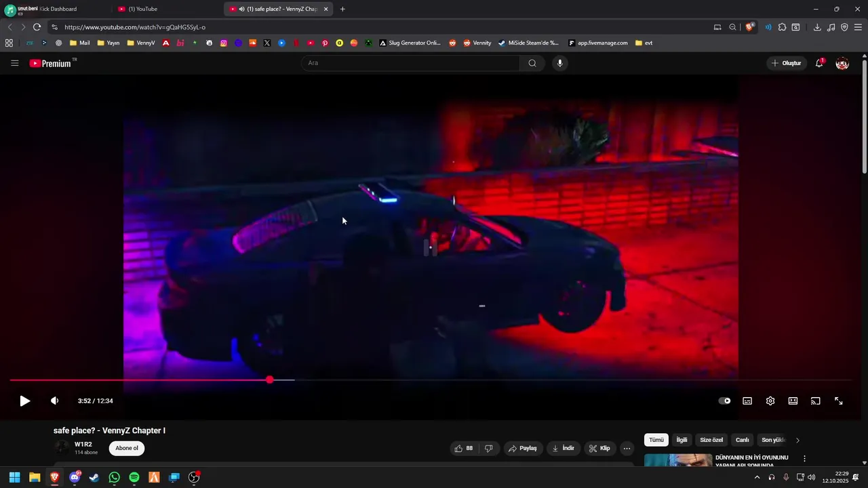Image resolution: width=868 pixels, height=488 pixels.
Task: Open the player settings gear
Action: coord(770,401)
